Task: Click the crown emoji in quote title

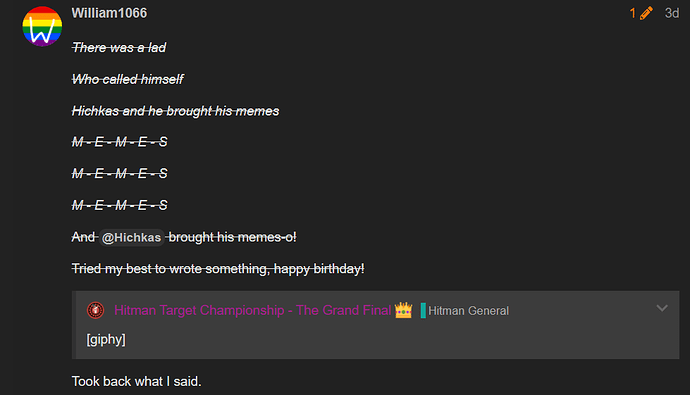Action: pyautogui.click(x=404, y=311)
